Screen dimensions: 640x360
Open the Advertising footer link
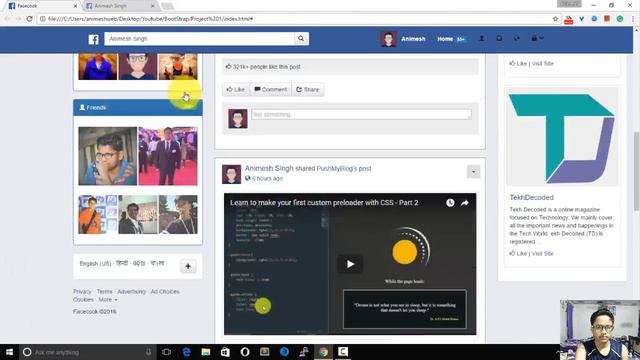[131, 291]
